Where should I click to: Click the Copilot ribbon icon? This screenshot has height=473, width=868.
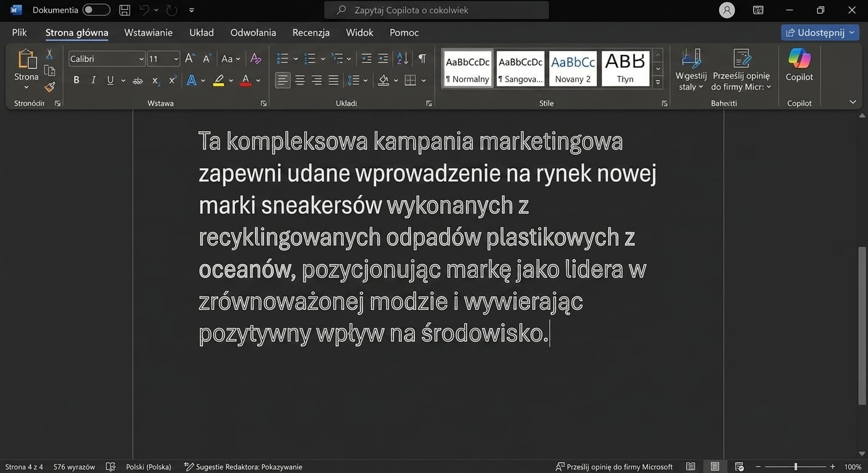coord(799,65)
